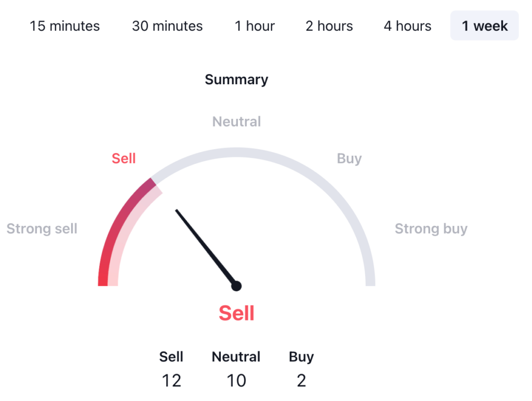Viewport: 532px width, 401px height.
Task: Click the large red Sell rating text
Action: click(236, 313)
